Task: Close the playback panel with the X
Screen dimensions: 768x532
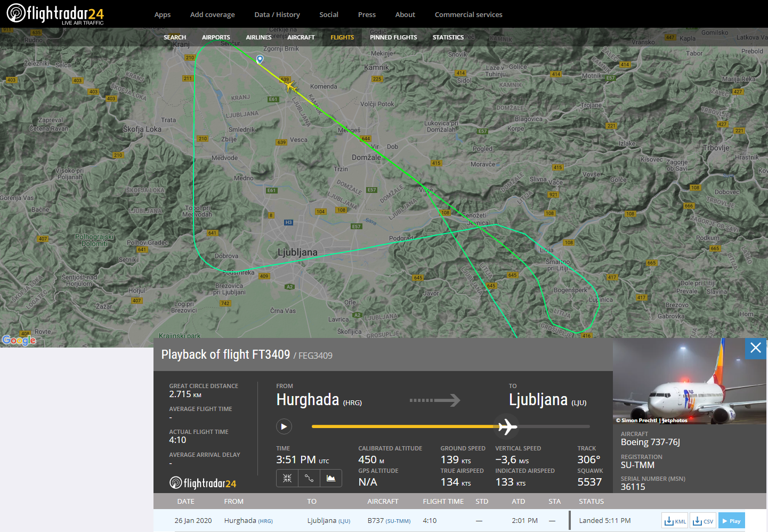Action: coord(755,348)
